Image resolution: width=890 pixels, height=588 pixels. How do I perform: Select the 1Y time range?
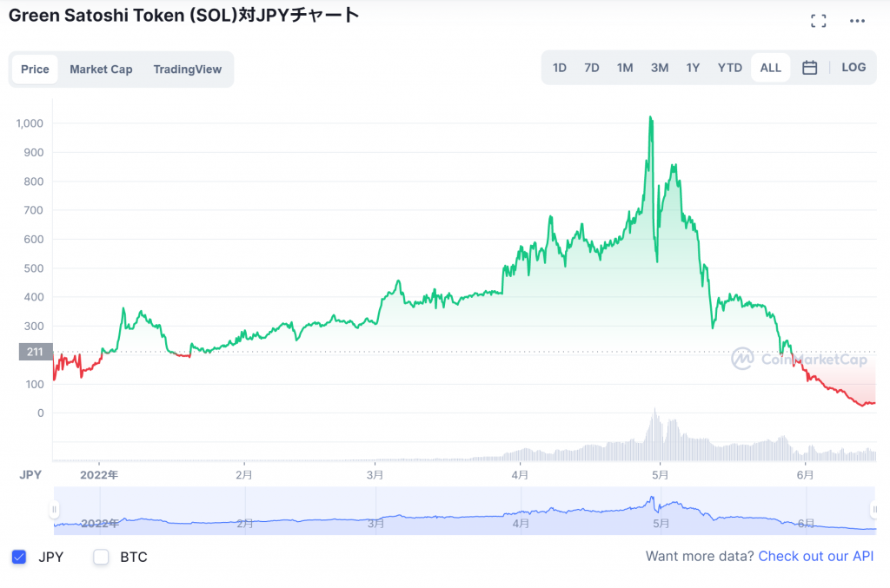tap(693, 68)
